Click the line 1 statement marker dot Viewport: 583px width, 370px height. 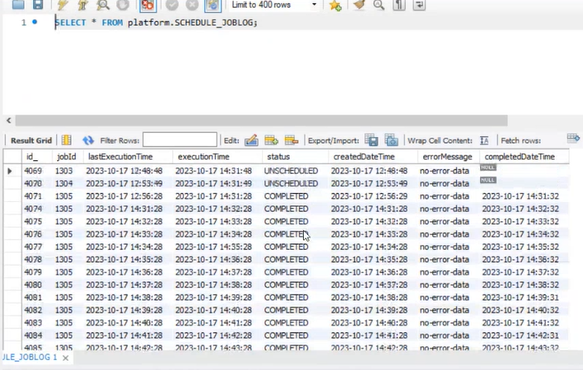pyautogui.click(x=35, y=22)
